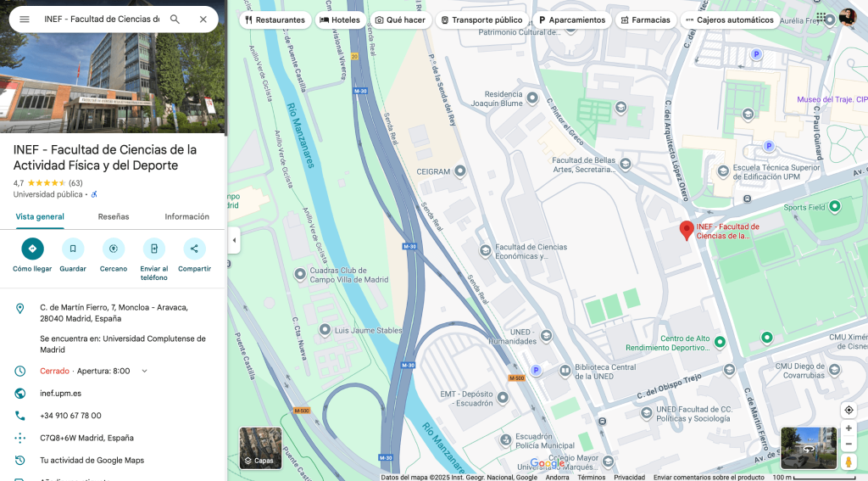Open the Street View thumbnail
Viewport: 868px width, 481px height.
pos(808,448)
